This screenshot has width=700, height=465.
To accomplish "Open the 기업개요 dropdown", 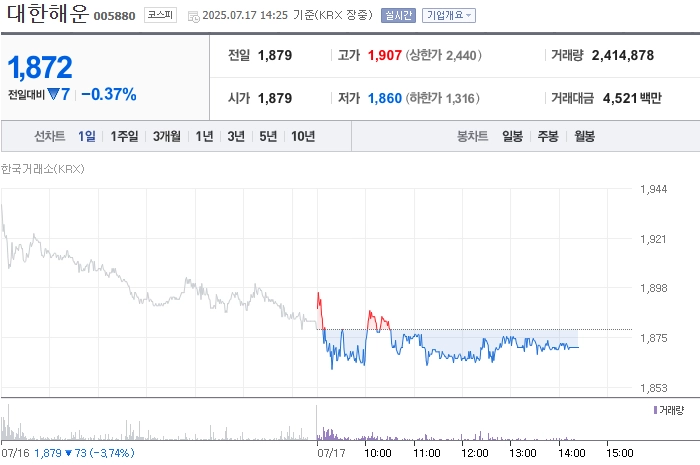I will (x=449, y=16).
